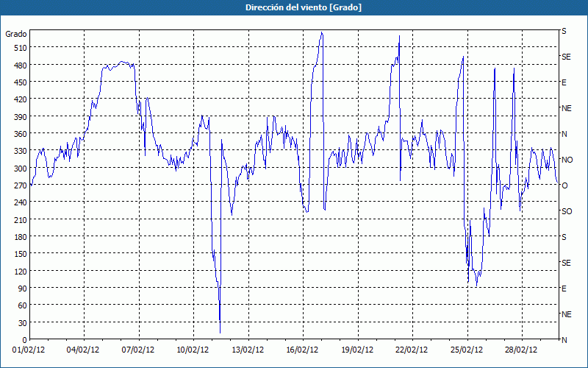
Task: Click the 180 y-axis tick label
Action: [20, 237]
